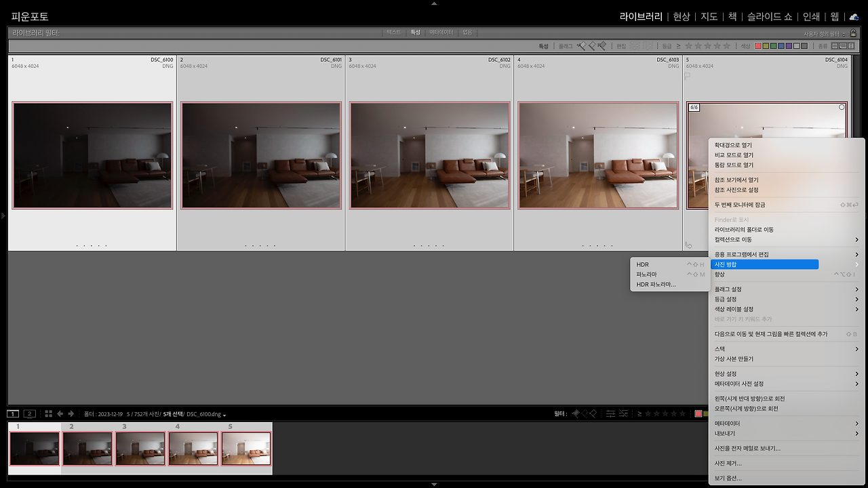
Task: Choose 향상 in context menu
Action: coord(787,274)
